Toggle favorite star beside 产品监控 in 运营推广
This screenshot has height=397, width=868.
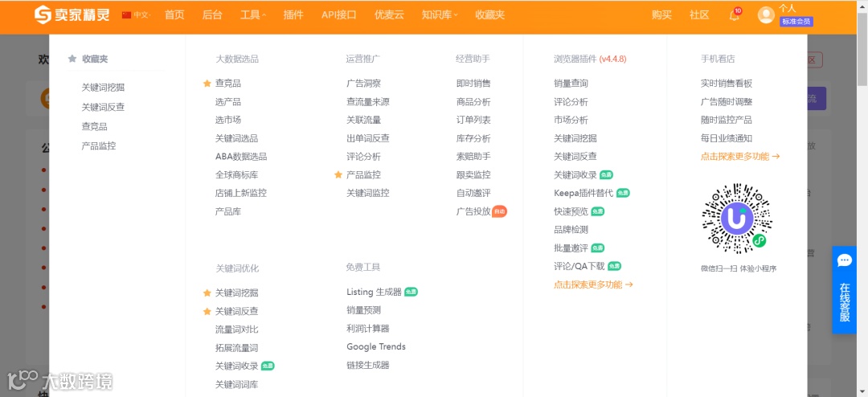[338, 175]
